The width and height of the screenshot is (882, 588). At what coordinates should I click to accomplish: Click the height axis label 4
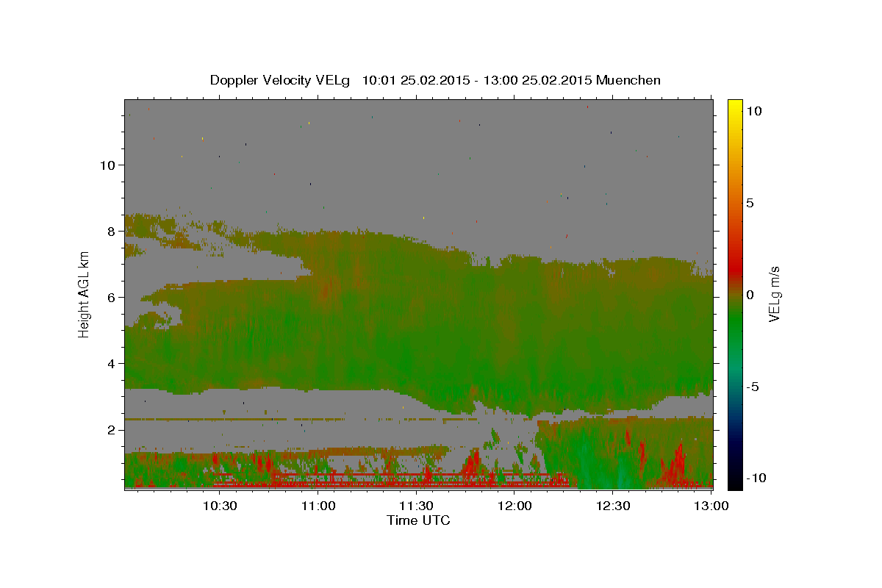tap(111, 363)
